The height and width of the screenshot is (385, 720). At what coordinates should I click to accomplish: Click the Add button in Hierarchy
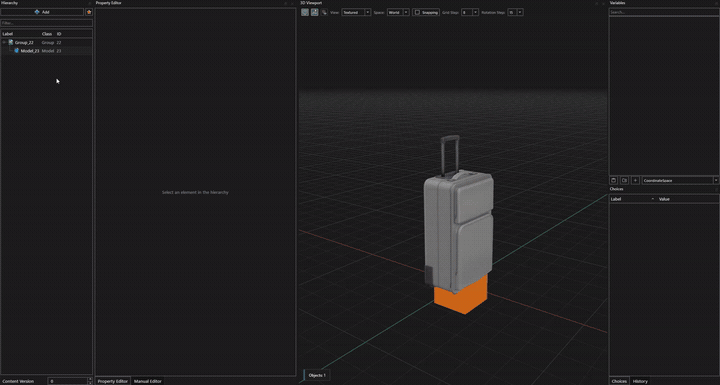(x=42, y=12)
